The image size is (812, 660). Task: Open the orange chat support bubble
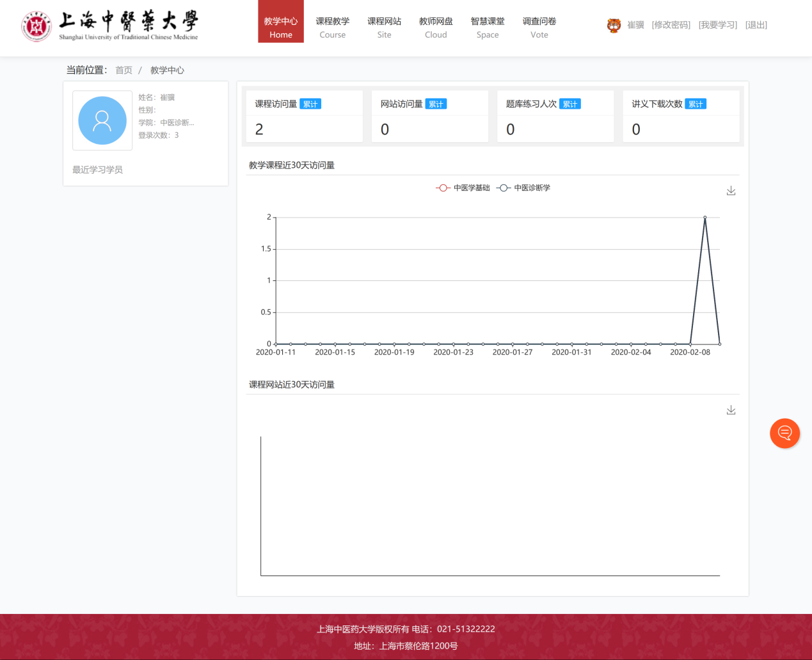click(784, 433)
